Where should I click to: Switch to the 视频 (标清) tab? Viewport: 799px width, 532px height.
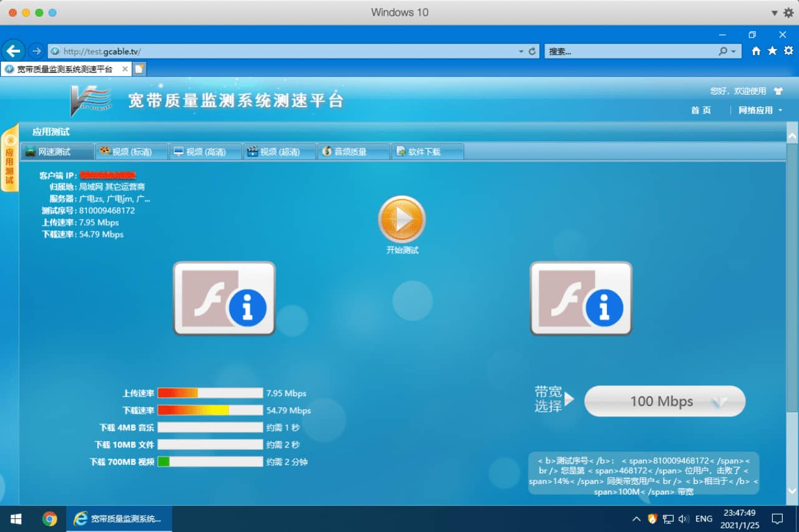coord(132,152)
